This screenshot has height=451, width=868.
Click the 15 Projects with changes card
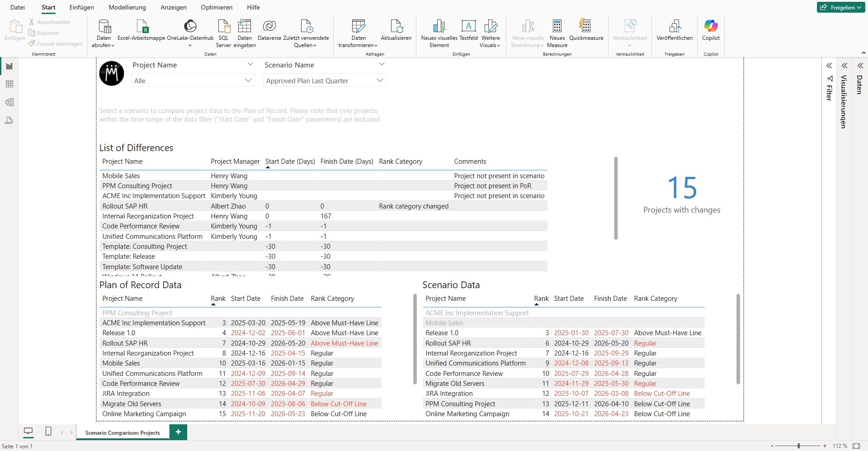682,195
